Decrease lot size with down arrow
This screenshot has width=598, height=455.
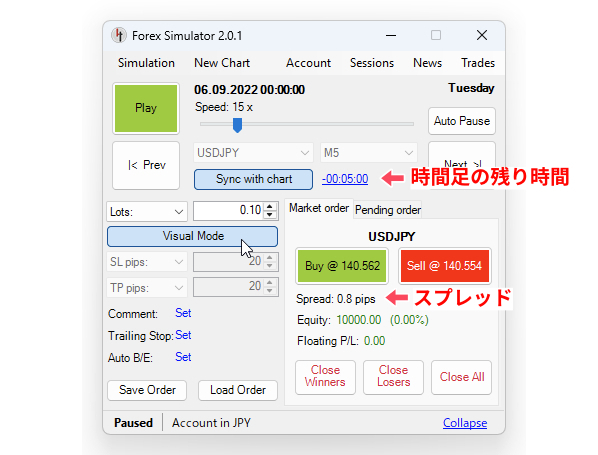[x=270, y=215]
